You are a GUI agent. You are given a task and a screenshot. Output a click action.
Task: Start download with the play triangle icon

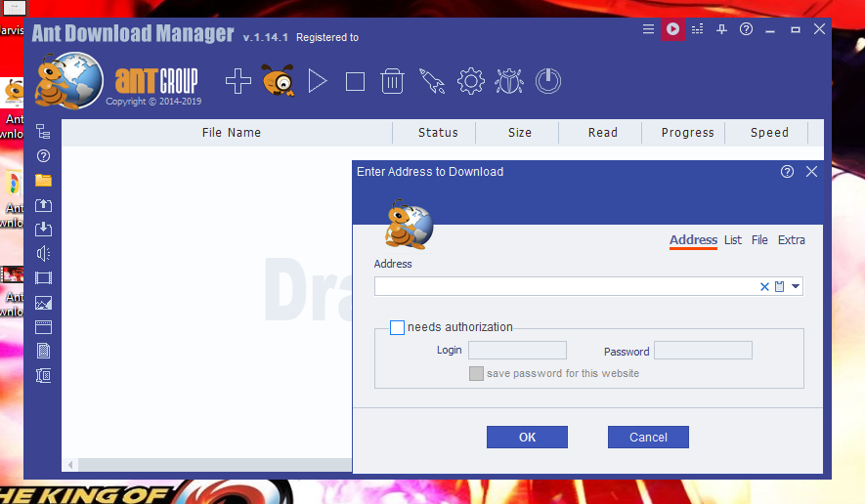(318, 81)
